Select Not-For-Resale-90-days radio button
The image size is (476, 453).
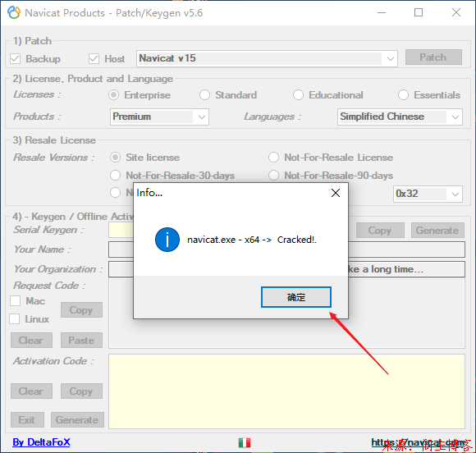(x=273, y=176)
